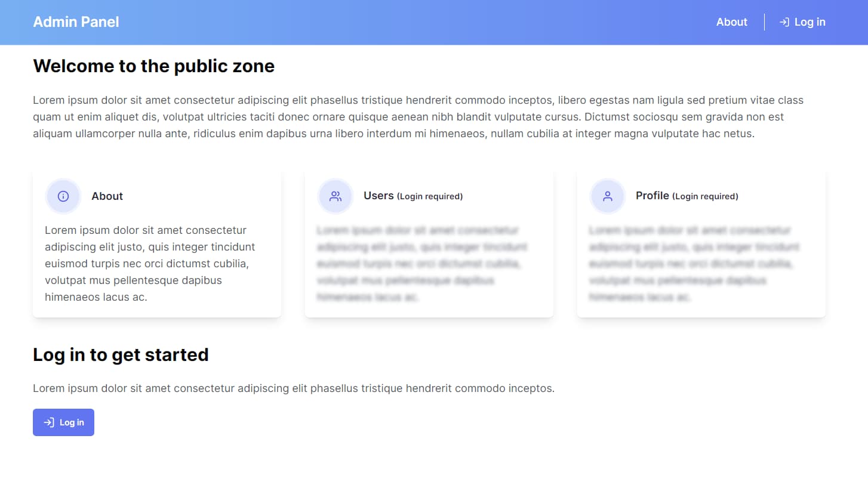
Task: Select Log in from the navigation bar
Action: pos(802,22)
